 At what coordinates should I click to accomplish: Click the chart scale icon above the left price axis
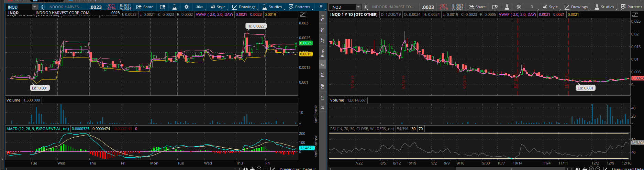tap(303, 14)
